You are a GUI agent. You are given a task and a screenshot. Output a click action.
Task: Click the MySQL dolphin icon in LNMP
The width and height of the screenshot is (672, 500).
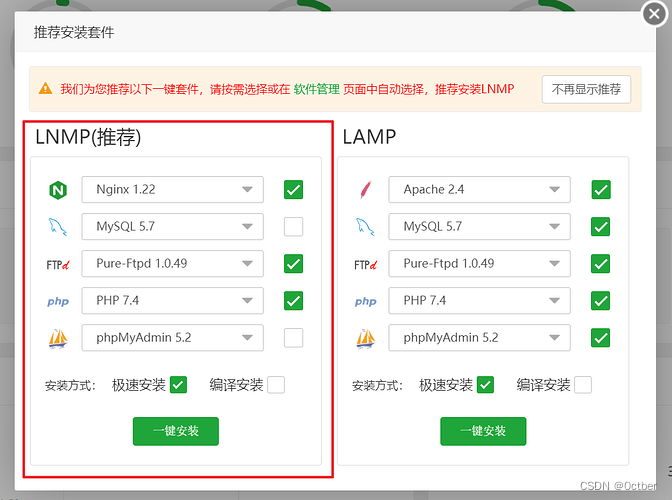pyautogui.click(x=58, y=227)
